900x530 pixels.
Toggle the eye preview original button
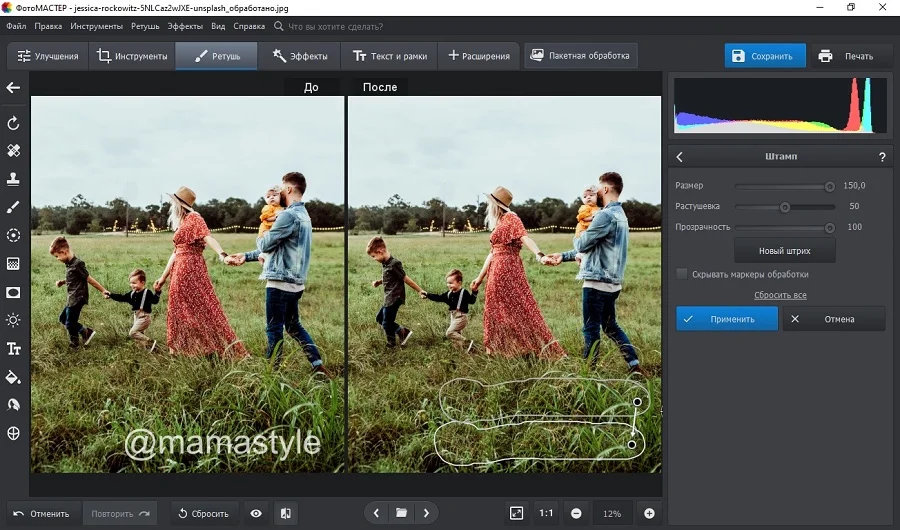pos(256,513)
